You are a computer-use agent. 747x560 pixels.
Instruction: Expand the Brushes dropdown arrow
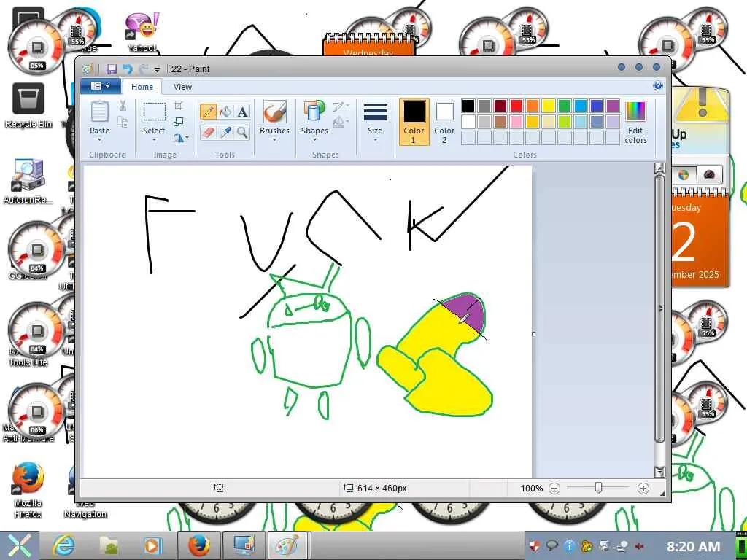click(274, 140)
